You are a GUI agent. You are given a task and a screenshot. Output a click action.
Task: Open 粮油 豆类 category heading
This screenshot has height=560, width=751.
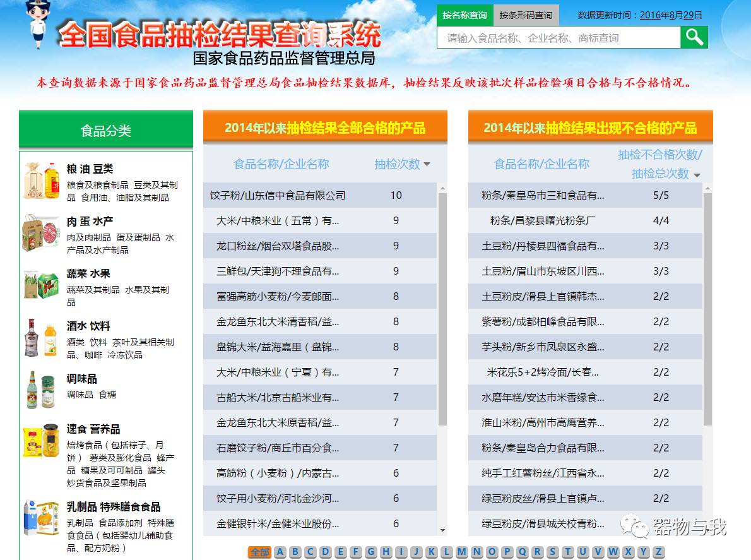90,169
